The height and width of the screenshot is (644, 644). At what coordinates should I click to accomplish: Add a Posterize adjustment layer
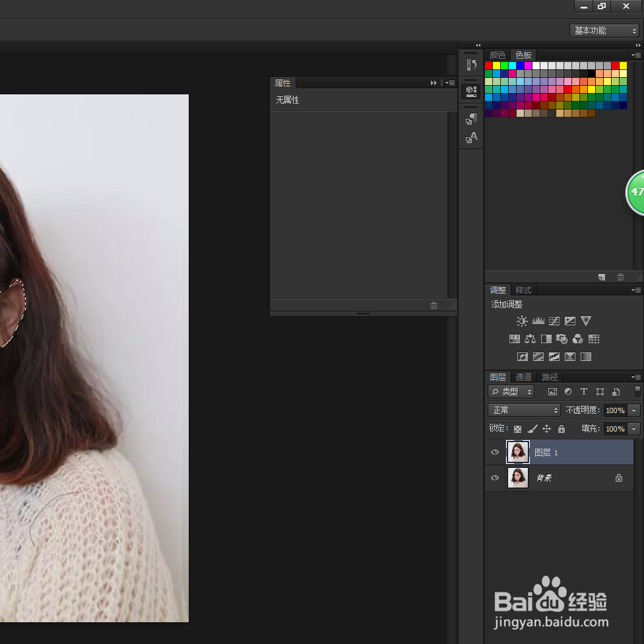538,356
